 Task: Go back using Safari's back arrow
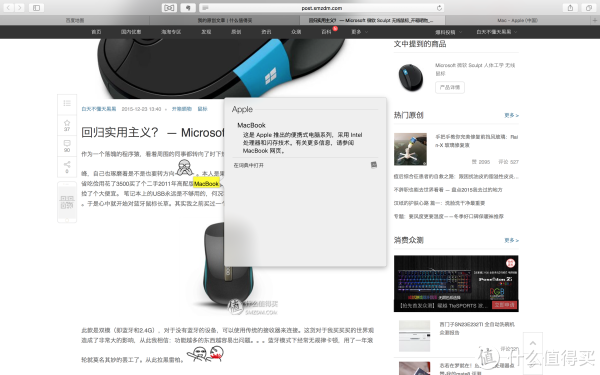tap(9, 8)
